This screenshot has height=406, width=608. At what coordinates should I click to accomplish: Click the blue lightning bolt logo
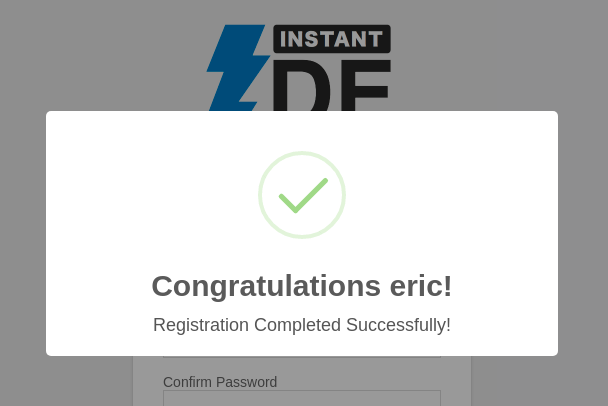click(x=237, y=68)
